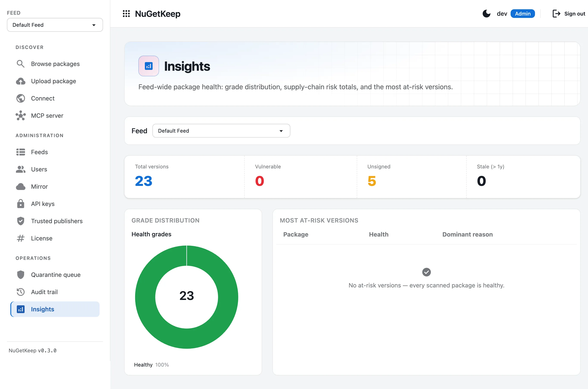Open the Quarantine queue
The width and height of the screenshot is (588, 389).
click(55, 275)
